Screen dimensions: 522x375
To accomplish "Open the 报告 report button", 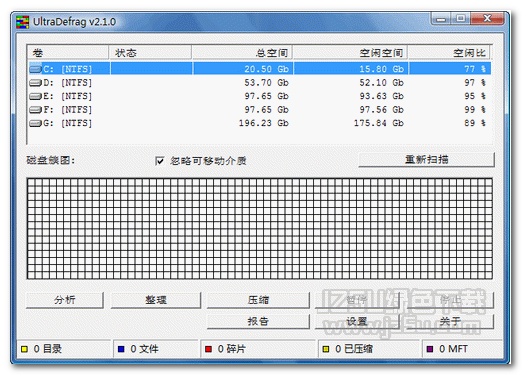I will (258, 321).
